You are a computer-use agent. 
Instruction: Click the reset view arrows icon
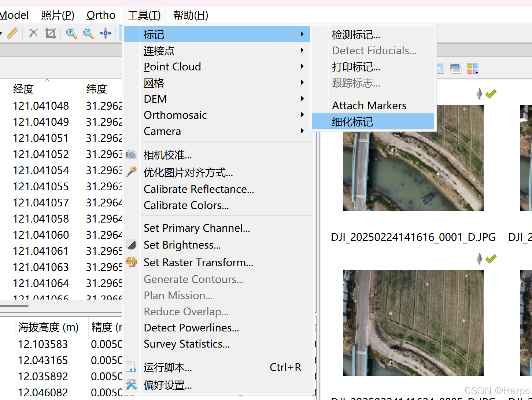click(x=106, y=33)
